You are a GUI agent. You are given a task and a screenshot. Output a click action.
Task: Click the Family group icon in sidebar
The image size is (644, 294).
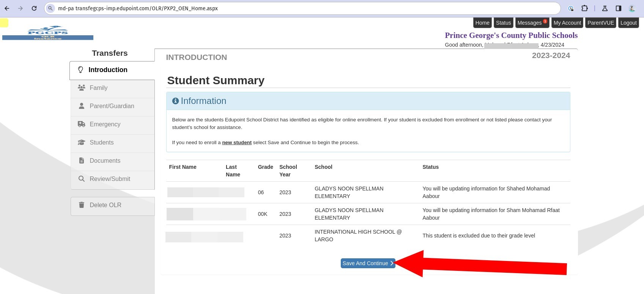pos(81,88)
